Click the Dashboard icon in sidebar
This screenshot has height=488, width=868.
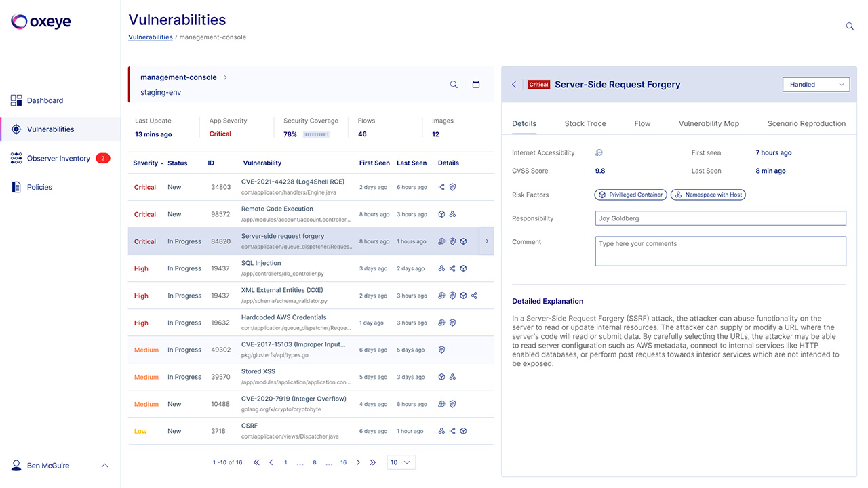pyautogui.click(x=16, y=100)
